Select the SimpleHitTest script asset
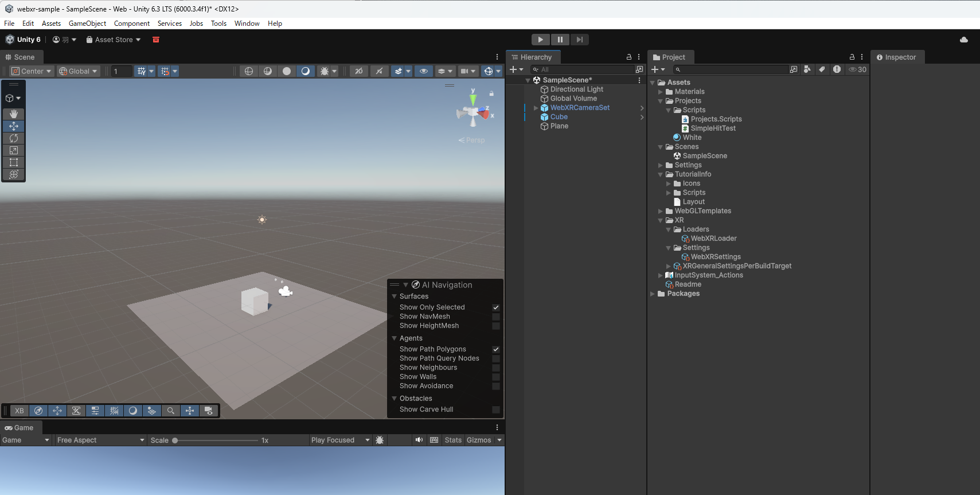980x495 pixels. [713, 128]
